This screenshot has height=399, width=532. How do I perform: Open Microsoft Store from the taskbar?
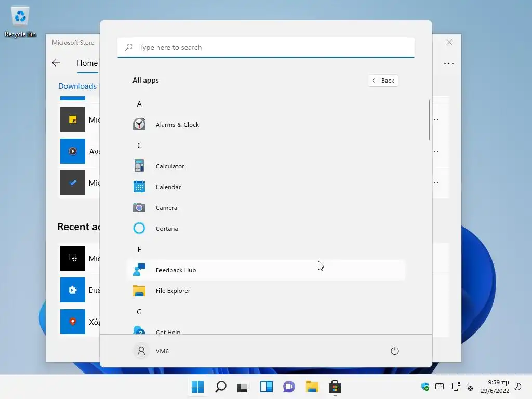click(335, 387)
